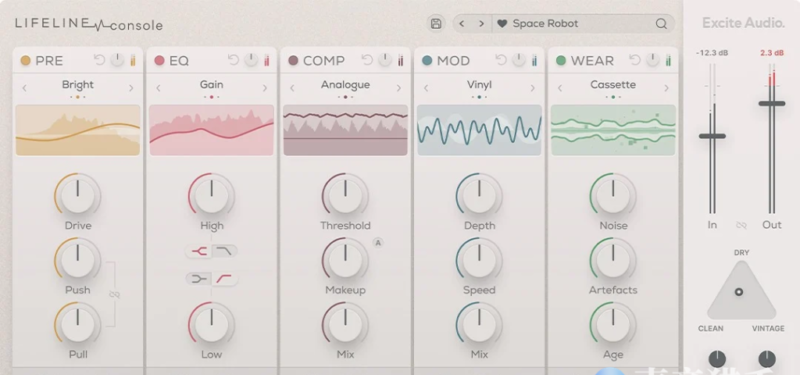Reset the MOD module with its undo icon
The width and height of the screenshot is (800, 375).
[501, 60]
